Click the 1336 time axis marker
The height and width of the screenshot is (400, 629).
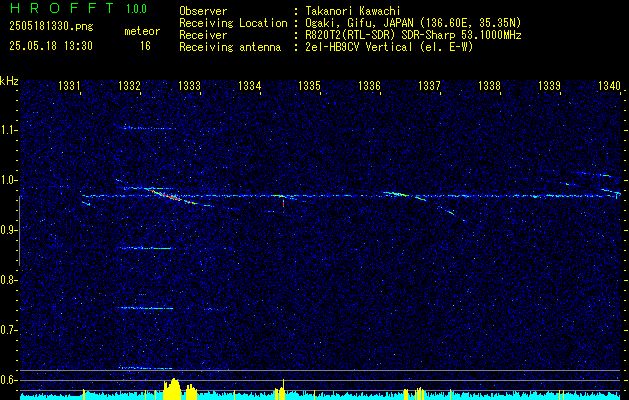[369, 85]
